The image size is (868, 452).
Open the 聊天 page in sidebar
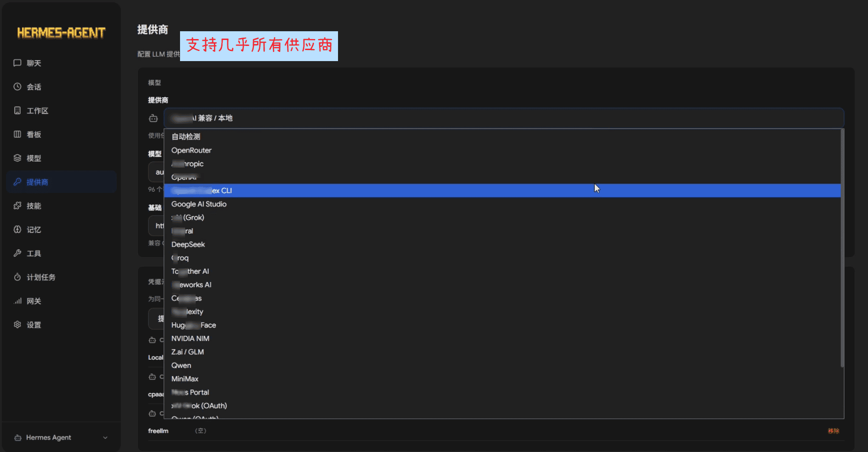click(62, 63)
